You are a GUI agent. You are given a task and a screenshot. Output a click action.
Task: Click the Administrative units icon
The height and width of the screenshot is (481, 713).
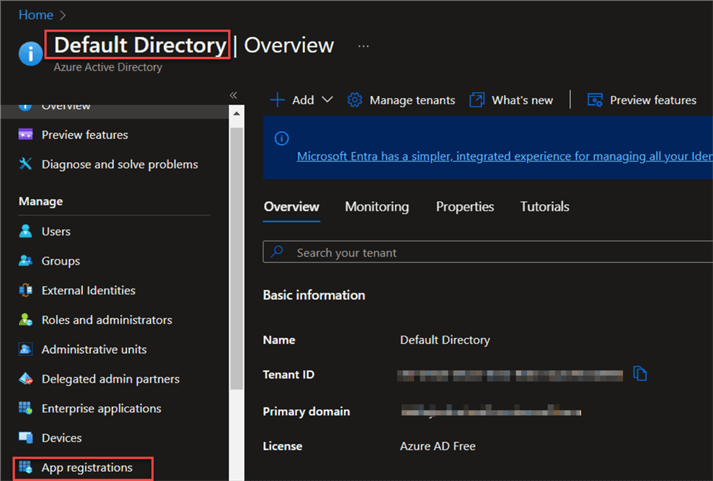point(26,349)
